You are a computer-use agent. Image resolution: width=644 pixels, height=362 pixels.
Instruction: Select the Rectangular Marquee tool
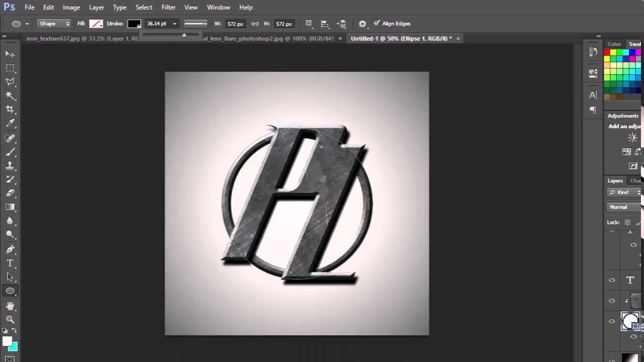pos(10,68)
